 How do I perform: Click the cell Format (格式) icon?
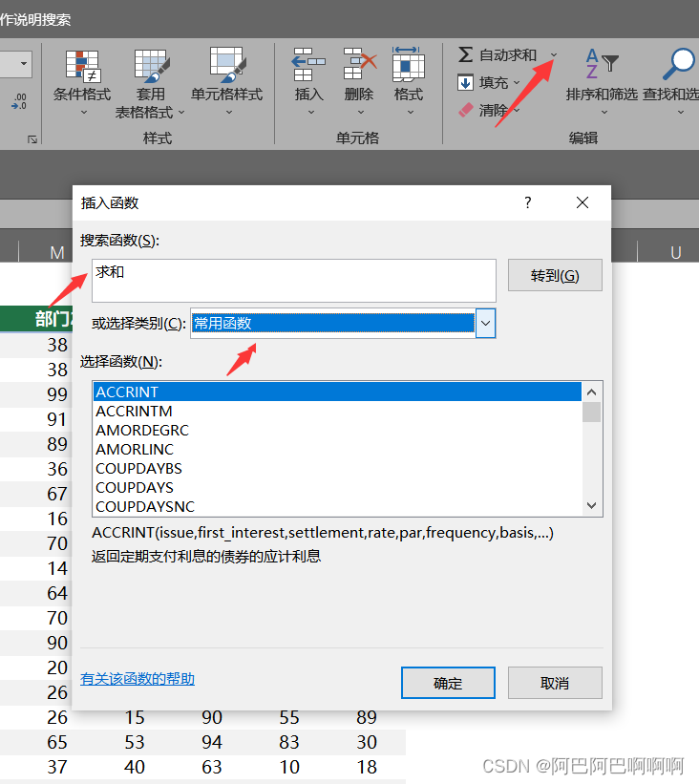pos(409,65)
